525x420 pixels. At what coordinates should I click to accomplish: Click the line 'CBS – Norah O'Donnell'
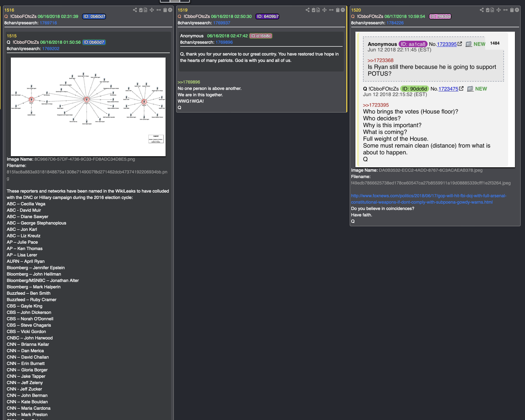click(30, 319)
